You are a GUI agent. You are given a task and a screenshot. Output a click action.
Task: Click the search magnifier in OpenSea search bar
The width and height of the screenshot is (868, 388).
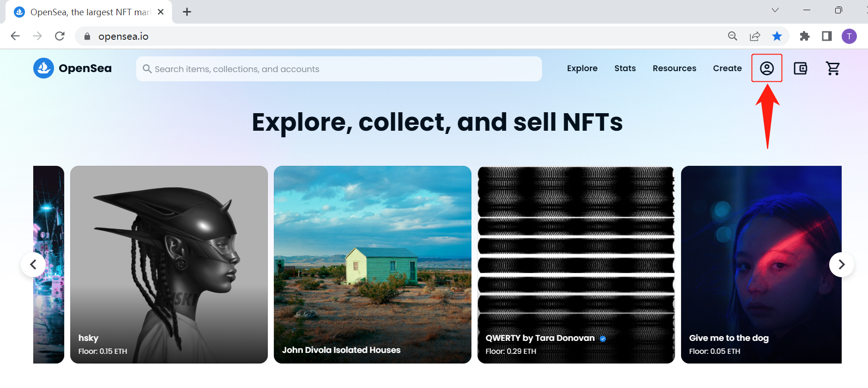click(x=147, y=69)
